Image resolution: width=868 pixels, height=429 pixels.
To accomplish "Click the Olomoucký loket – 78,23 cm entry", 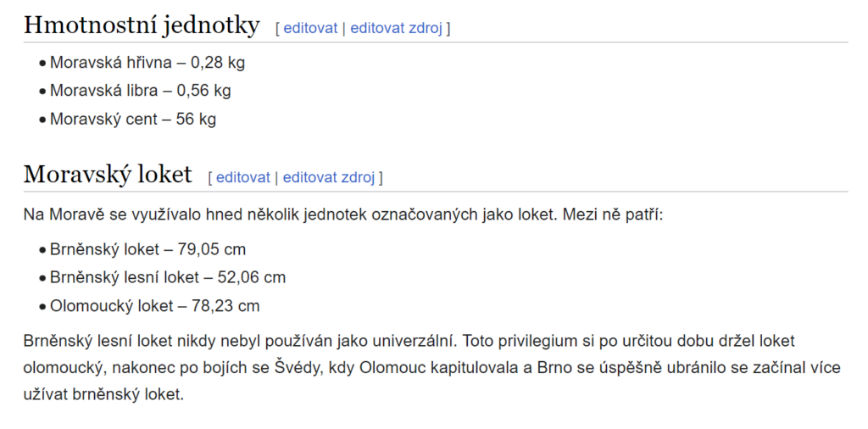I will coord(154,306).
